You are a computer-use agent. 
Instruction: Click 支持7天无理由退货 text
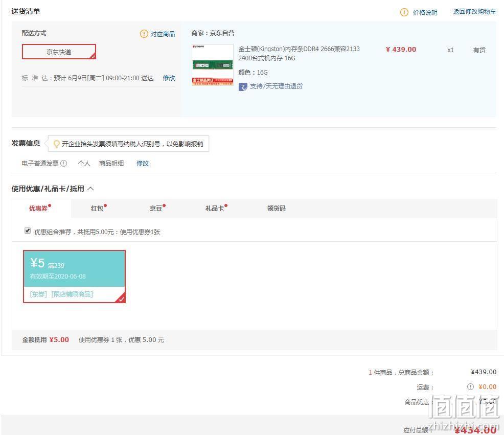[x=276, y=86]
